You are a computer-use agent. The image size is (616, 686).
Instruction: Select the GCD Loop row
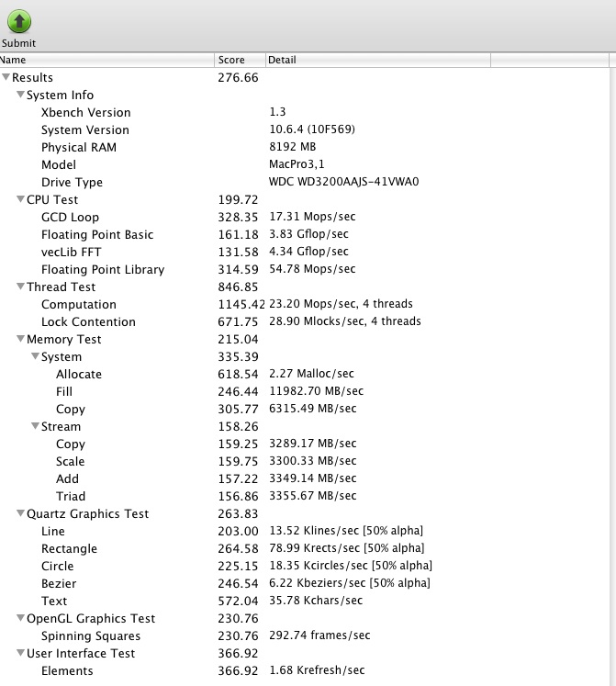pyautogui.click(x=305, y=217)
